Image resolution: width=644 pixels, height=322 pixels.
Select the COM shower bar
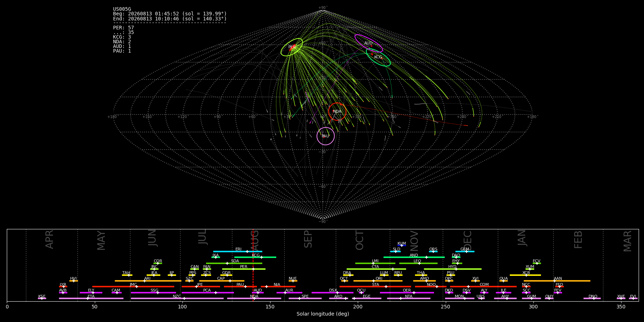coord(484,287)
